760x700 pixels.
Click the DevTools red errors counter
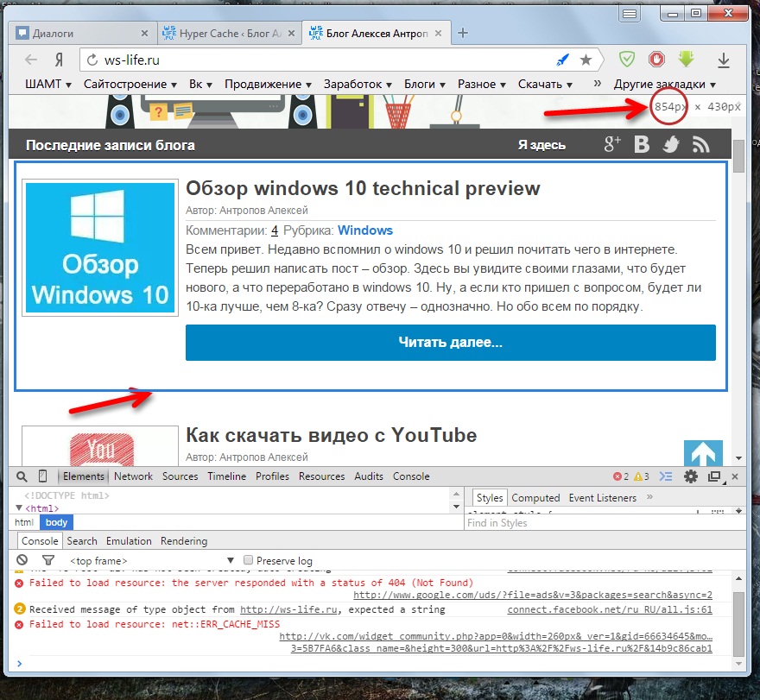[621, 476]
